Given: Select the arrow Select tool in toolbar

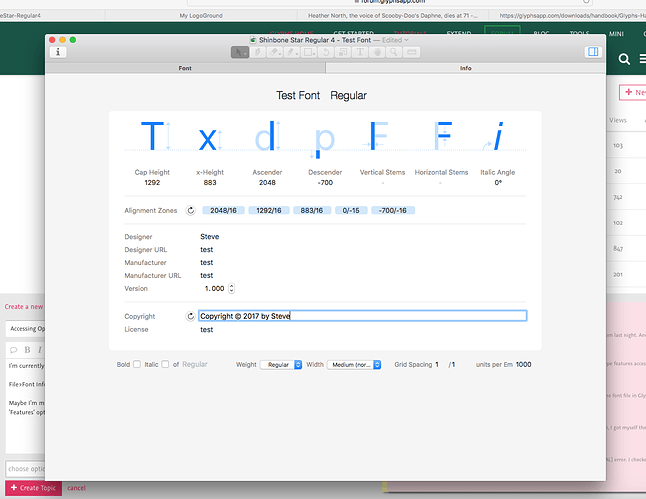Looking at the screenshot, I should (240, 52).
